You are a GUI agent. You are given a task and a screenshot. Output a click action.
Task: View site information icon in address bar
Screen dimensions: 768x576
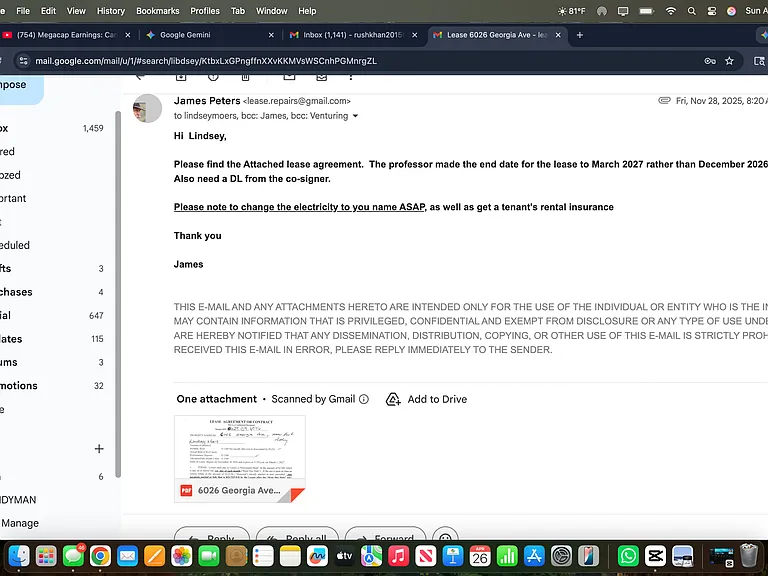click(x=23, y=61)
